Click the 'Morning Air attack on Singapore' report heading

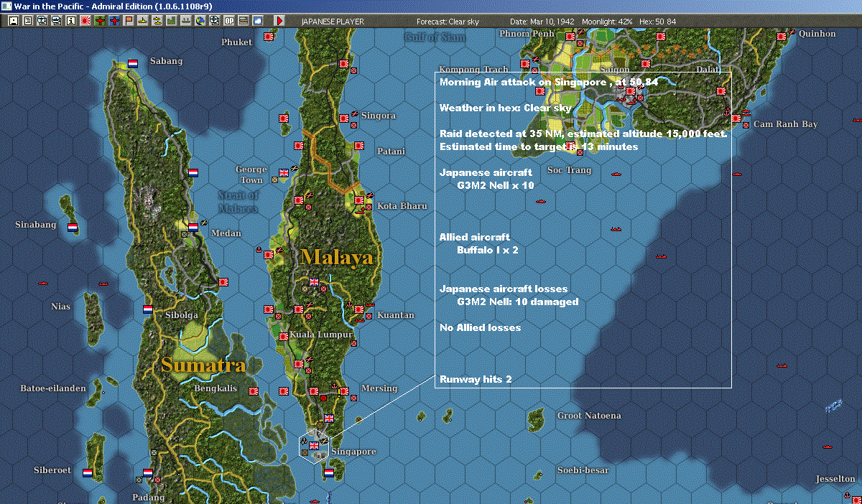point(548,82)
